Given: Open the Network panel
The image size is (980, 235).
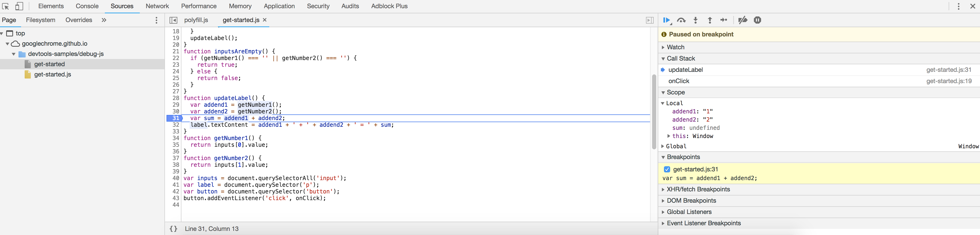Looking at the screenshot, I should (x=157, y=6).
